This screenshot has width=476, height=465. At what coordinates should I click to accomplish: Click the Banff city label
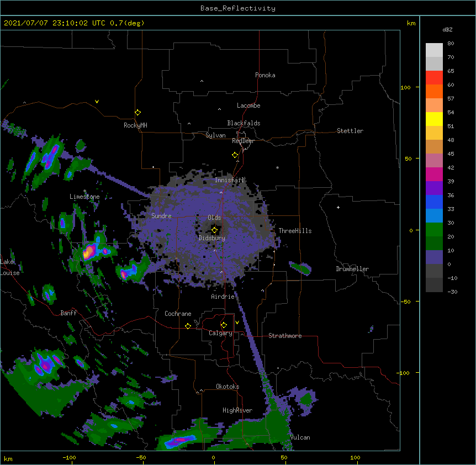pos(68,313)
